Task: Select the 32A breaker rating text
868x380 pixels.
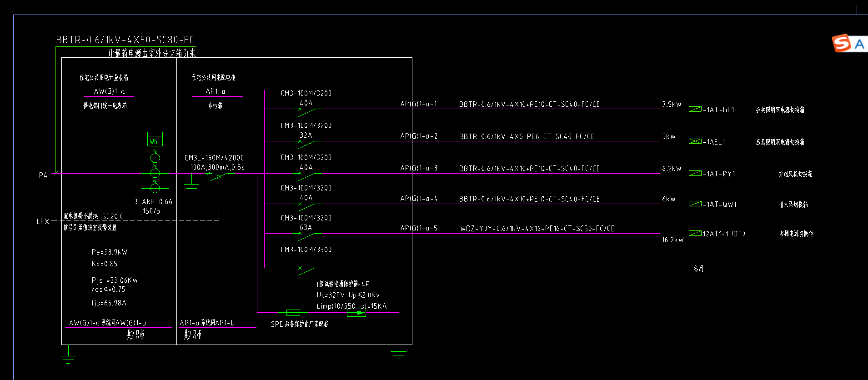Action: [306, 135]
